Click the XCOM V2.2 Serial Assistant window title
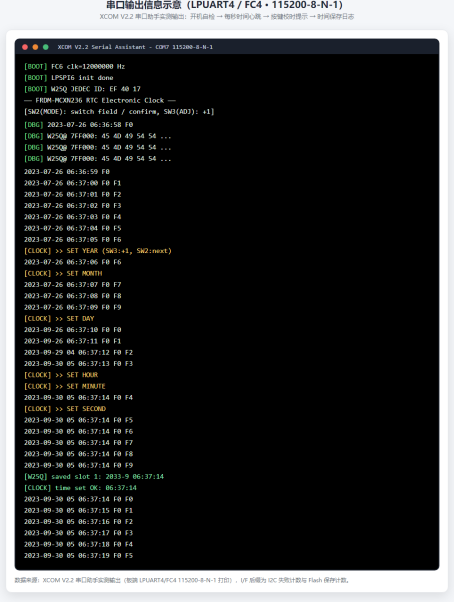The width and height of the screenshot is (454, 603). (x=135, y=47)
